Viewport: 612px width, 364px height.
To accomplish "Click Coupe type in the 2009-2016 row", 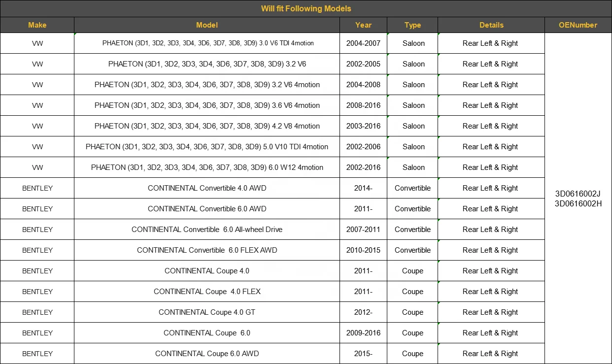I will click(412, 333).
